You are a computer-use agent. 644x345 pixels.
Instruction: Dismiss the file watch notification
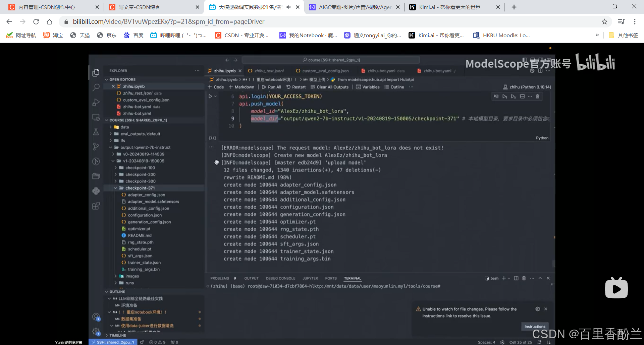coord(546,309)
